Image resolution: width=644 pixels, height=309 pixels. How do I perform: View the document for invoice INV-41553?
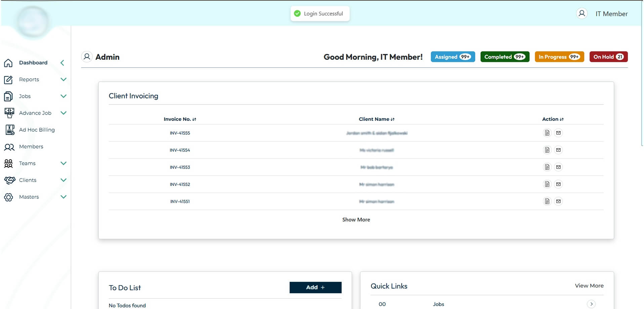[547, 167]
